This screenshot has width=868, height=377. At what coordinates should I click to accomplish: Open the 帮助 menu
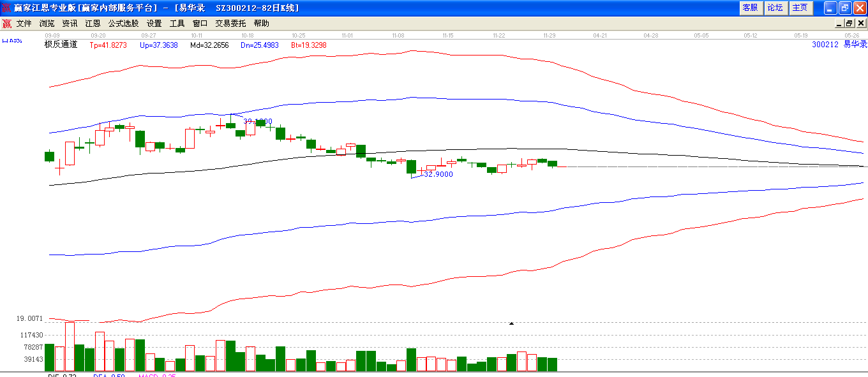tap(262, 24)
